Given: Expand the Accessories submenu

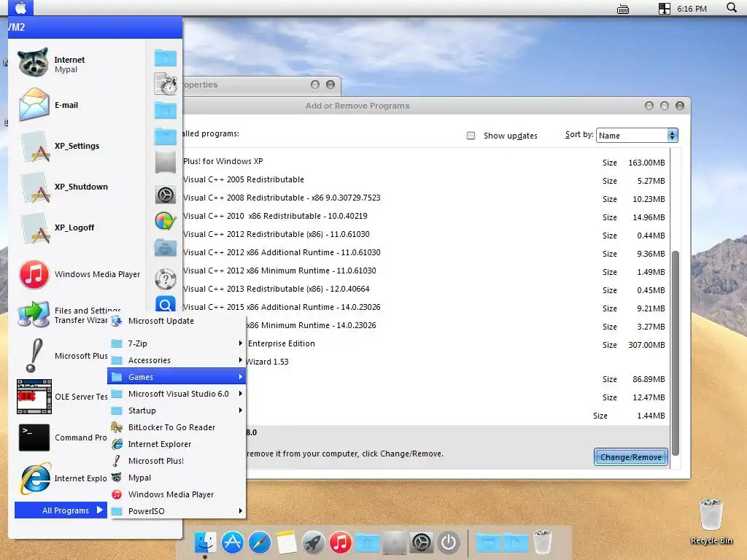Looking at the screenshot, I should click(x=177, y=360).
